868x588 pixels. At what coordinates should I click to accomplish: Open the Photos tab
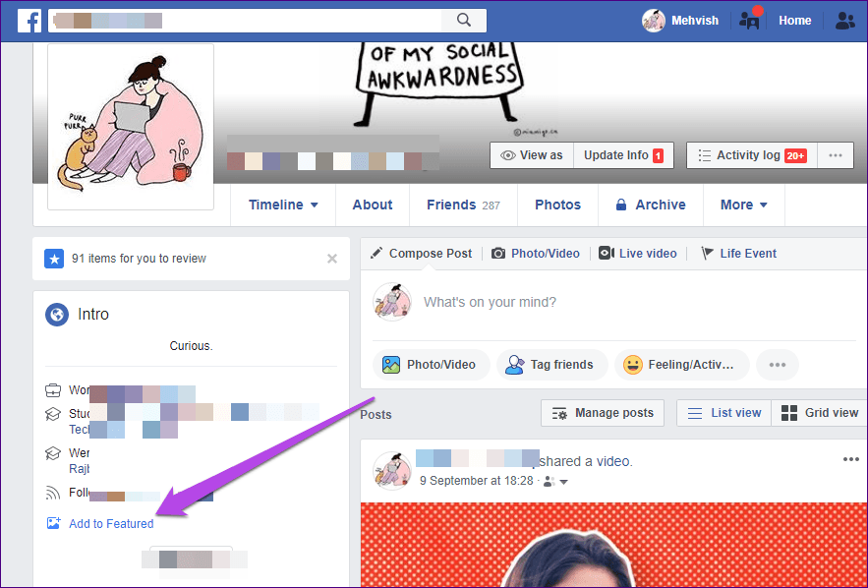click(557, 205)
